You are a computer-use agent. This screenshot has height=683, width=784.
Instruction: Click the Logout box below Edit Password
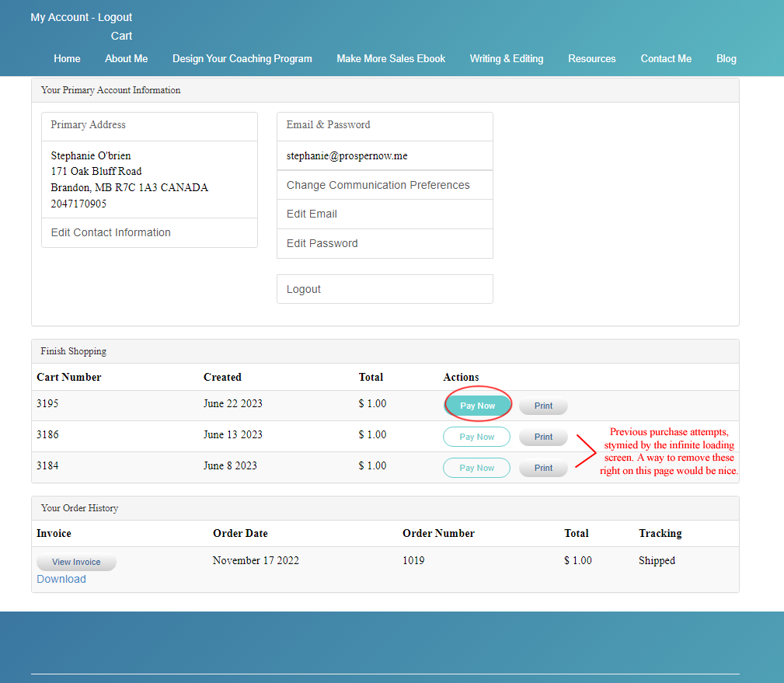385,289
